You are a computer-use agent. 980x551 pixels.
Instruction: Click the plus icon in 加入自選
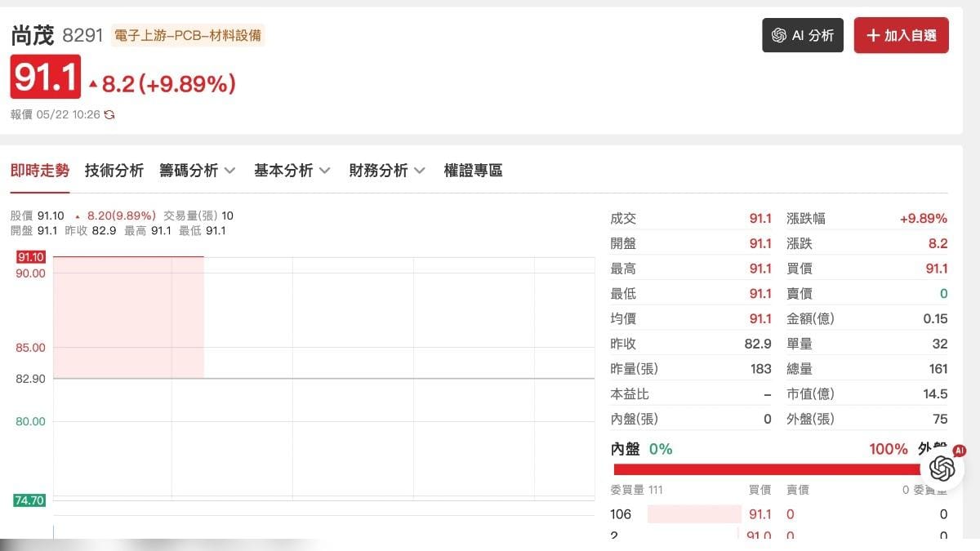[x=873, y=36]
